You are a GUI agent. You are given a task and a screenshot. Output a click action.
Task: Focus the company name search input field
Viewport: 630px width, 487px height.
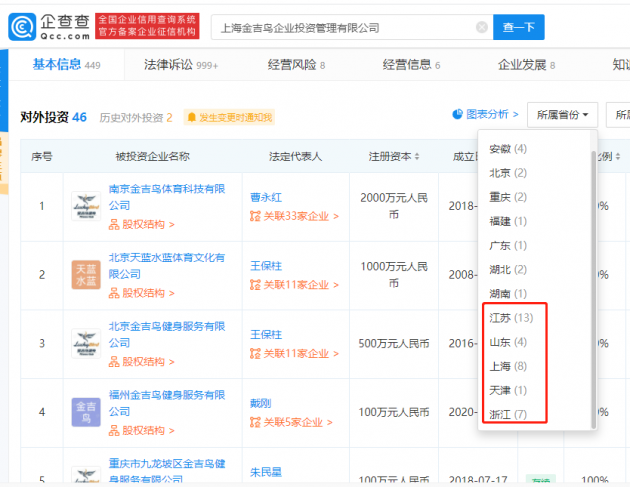340,27
